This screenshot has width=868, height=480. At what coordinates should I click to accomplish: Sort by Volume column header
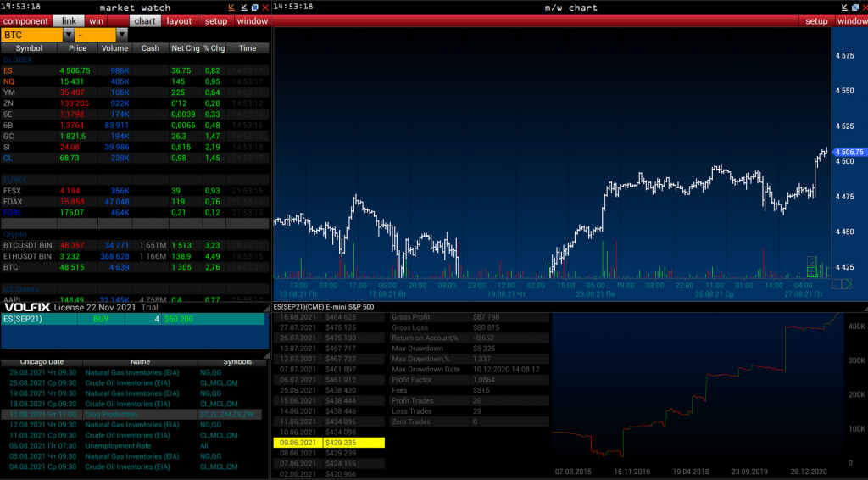pyautogui.click(x=114, y=48)
